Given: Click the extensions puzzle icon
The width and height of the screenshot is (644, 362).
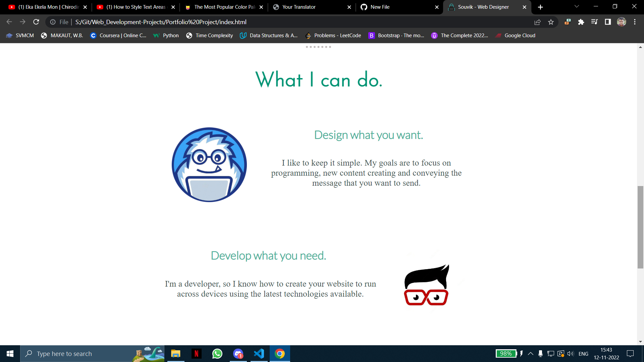Looking at the screenshot, I should tap(581, 22).
